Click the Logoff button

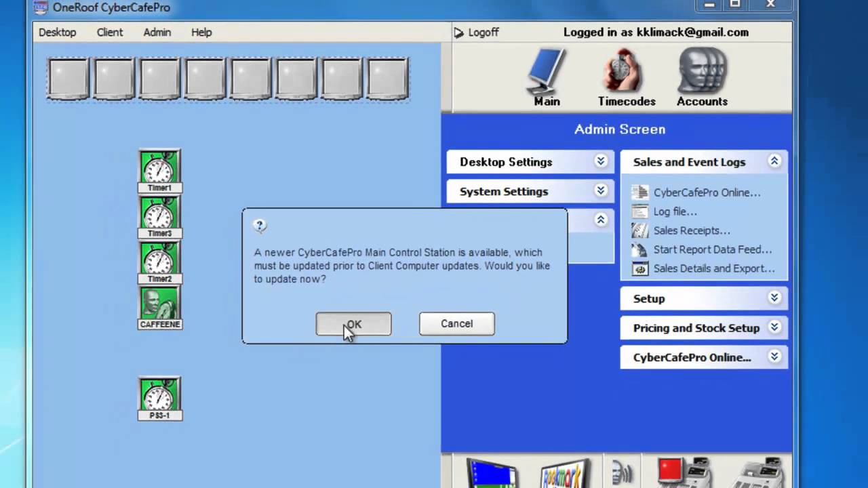476,33
